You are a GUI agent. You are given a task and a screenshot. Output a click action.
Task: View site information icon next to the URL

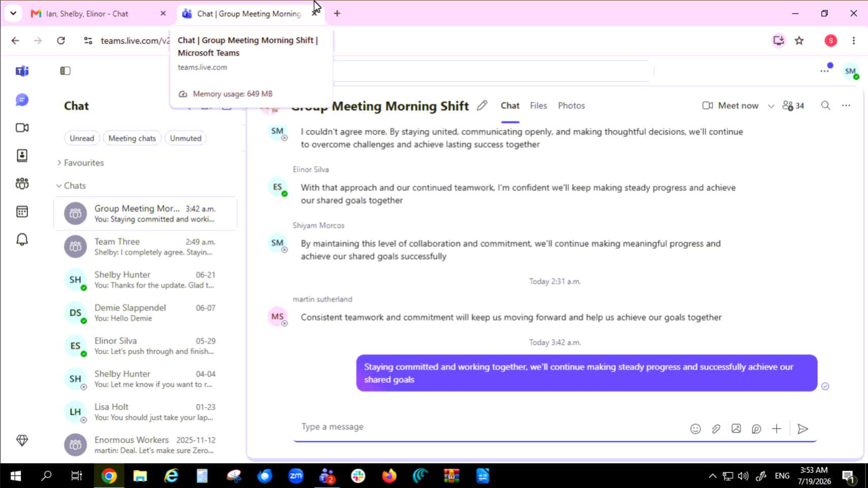click(x=88, y=41)
